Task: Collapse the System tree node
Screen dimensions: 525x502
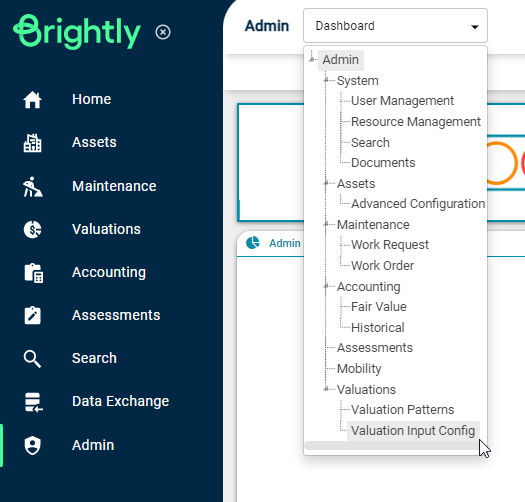Action: point(326,80)
